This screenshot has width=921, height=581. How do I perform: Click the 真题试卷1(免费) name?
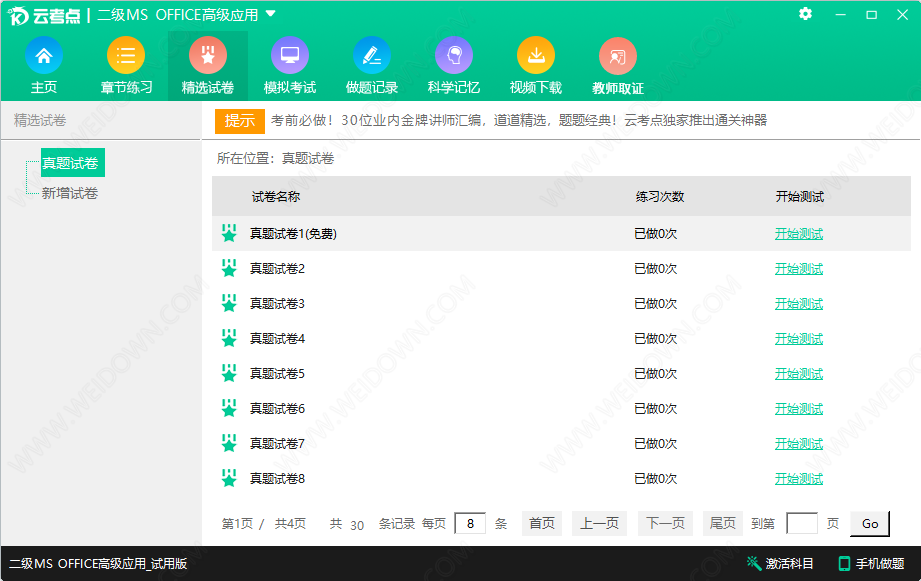[293, 234]
